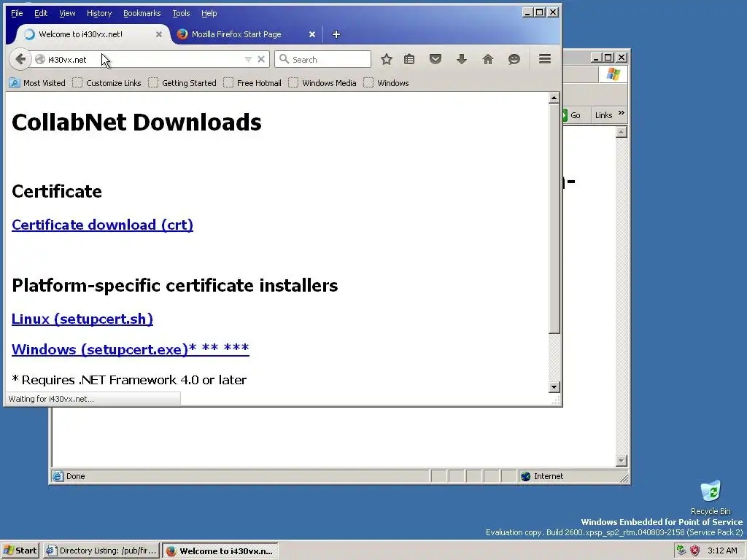Close the Mozilla Firefox Start Page tab
Viewport: 747px width, 560px height.
[x=312, y=34]
